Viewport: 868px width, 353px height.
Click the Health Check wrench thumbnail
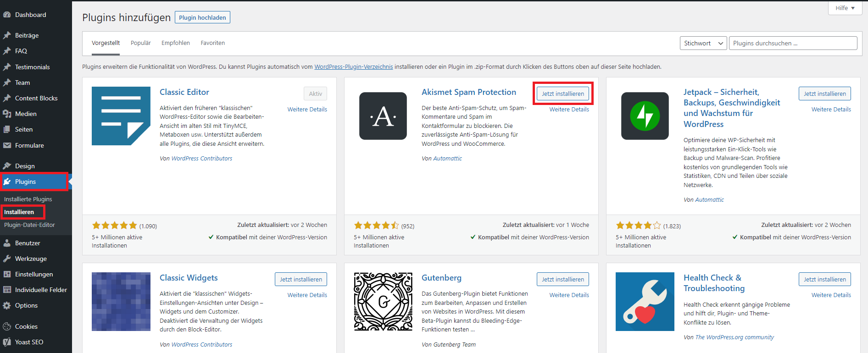click(645, 302)
